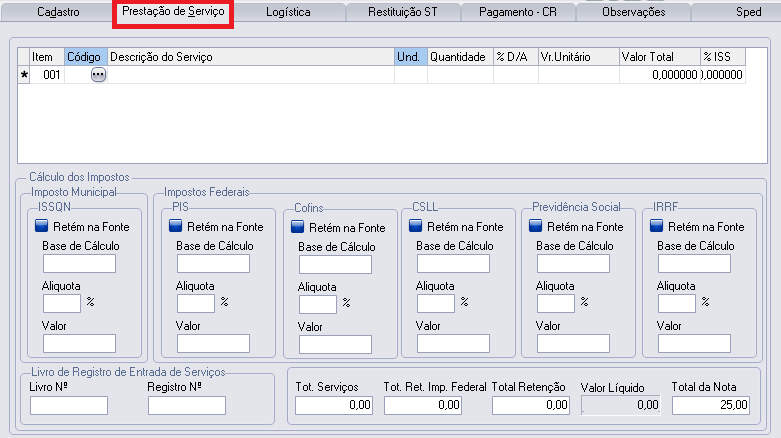Screen dimensions: 781x438
Task: Select the Descrição do Serviço column header
Action: click(250, 57)
